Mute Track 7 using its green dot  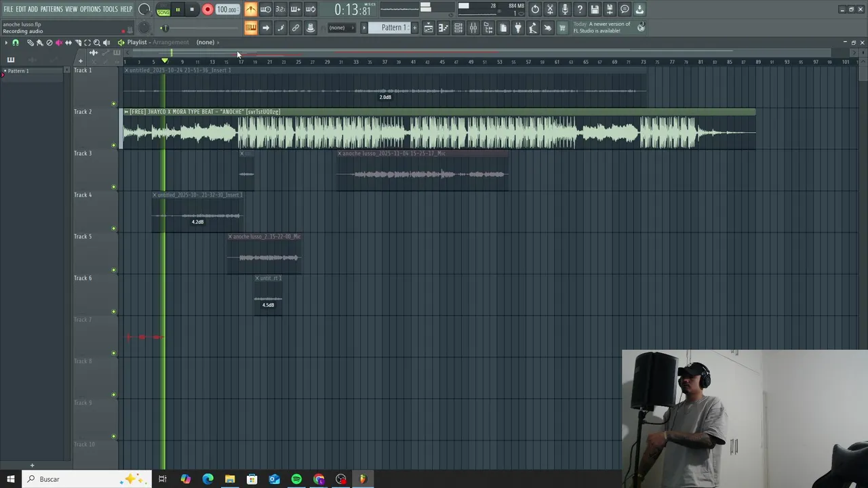113,353
